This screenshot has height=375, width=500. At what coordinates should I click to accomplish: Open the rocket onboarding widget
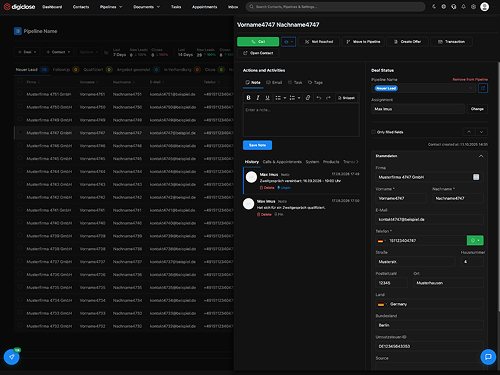tap(11, 357)
